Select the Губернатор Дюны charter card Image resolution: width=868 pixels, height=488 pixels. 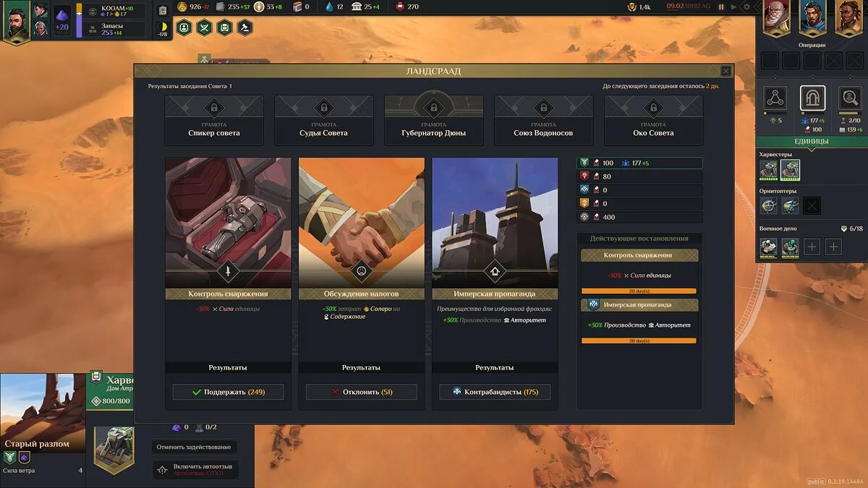[x=434, y=120]
